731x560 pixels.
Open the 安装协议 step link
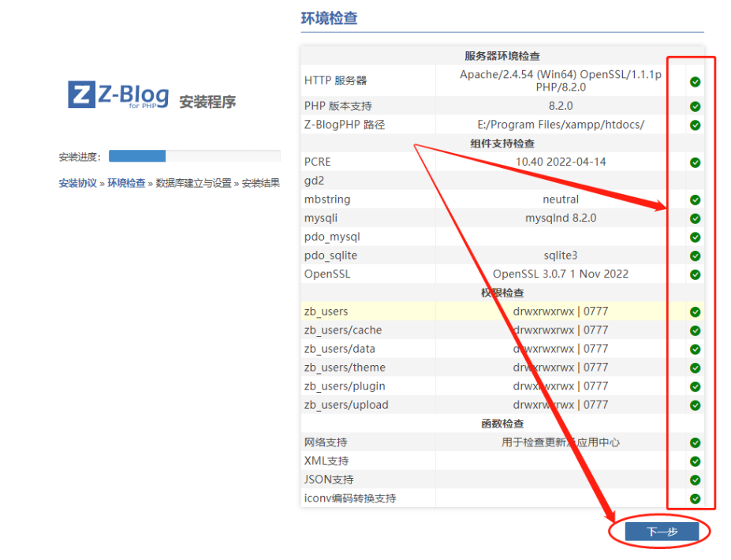coord(77,183)
